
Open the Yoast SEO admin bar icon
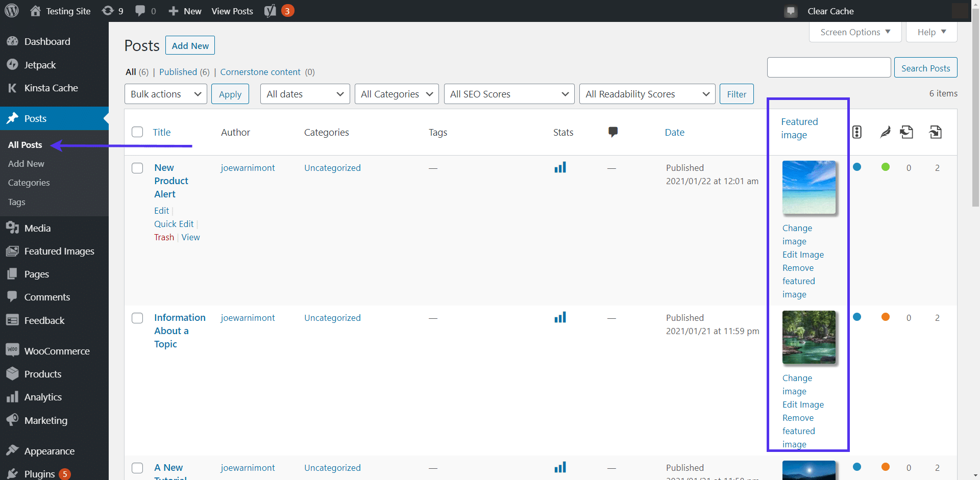pyautogui.click(x=271, y=11)
